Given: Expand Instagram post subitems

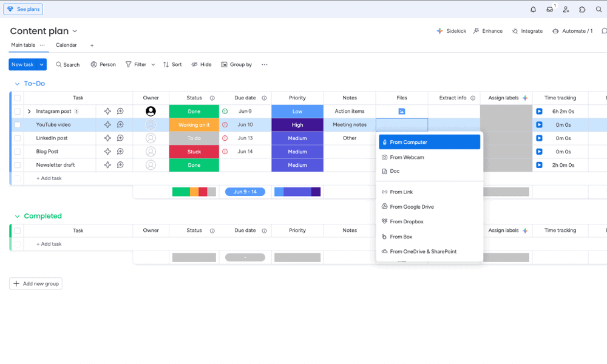Looking at the screenshot, I should (29, 112).
